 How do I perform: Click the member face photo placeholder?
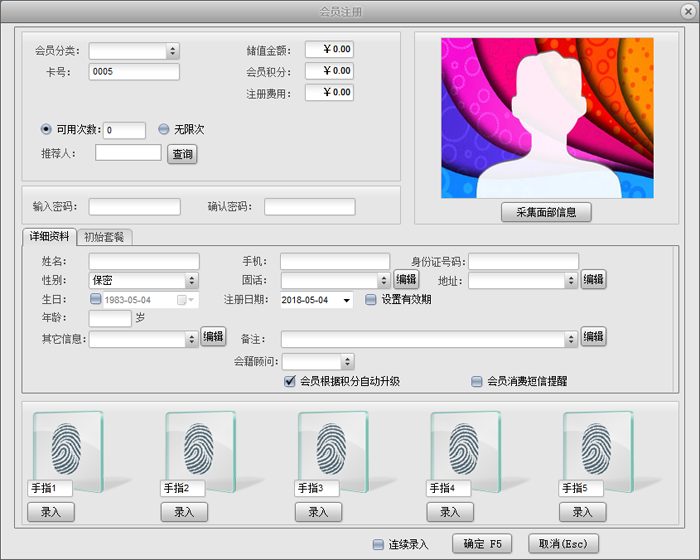547,118
